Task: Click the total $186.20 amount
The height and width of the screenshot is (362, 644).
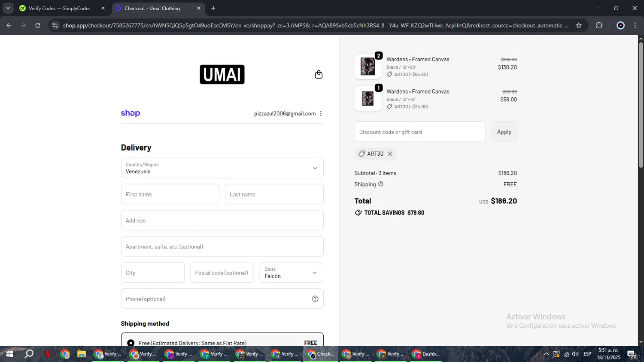Action: pos(504,201)
